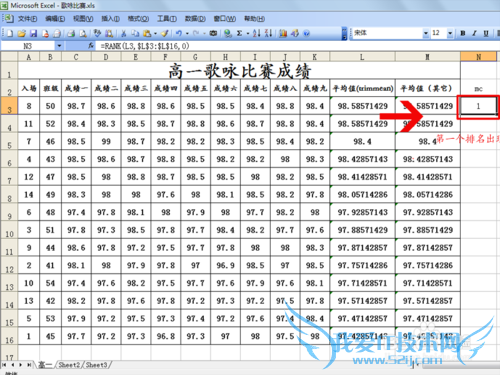Viewport: 500px width, 375px height.
Task: Open the 格式 (Format) menu
Action: tap(138, 19)
